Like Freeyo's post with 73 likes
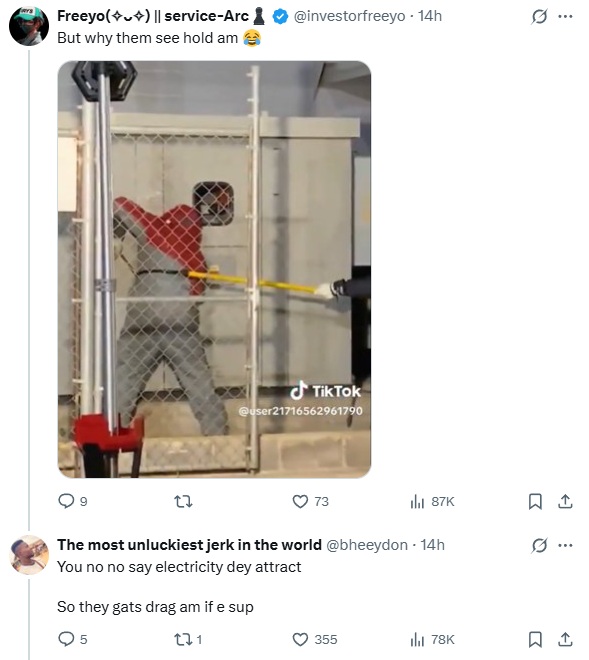This screenshot has height=660, width=589. coord(310,501)
